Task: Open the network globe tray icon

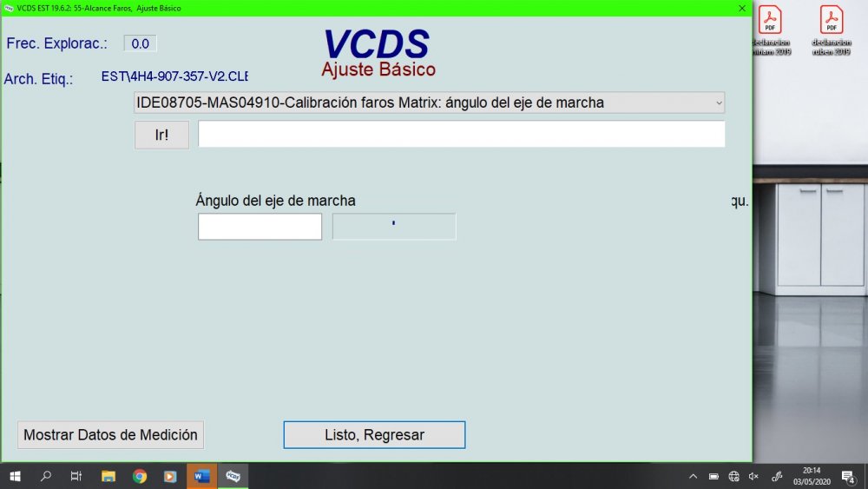Action: tap(733, 476)
